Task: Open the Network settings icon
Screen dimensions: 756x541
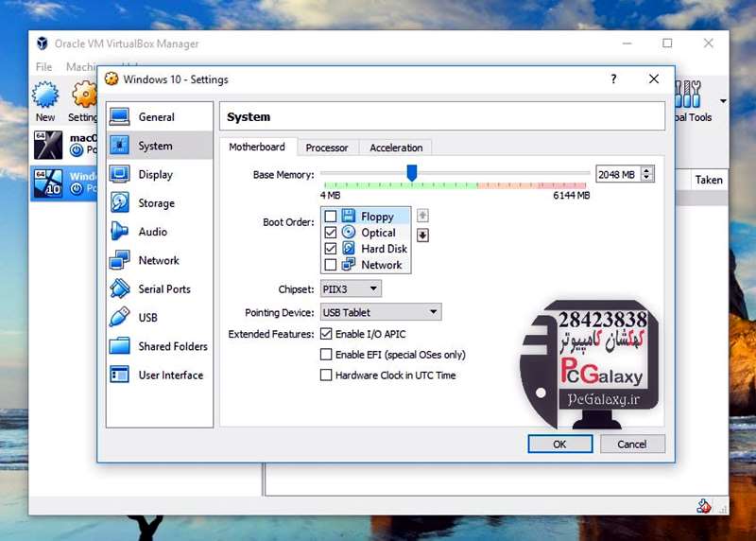Action: (x=120, y=260)
